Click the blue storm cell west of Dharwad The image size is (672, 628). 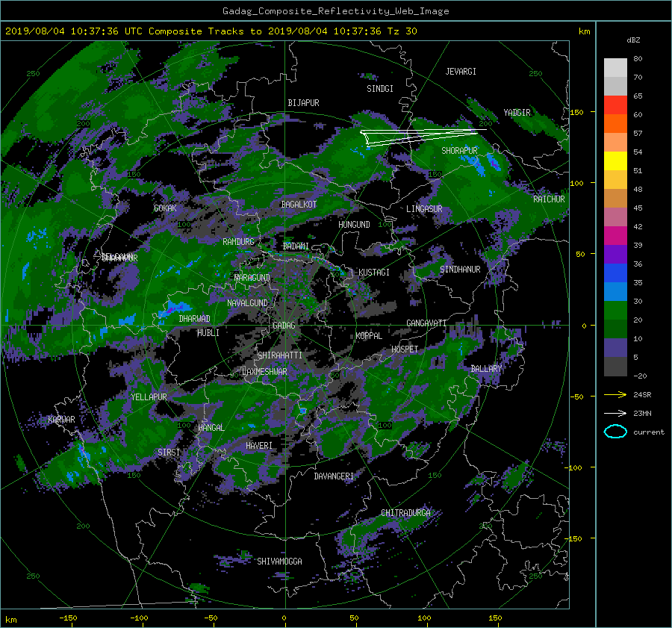(x=175, y=309)
